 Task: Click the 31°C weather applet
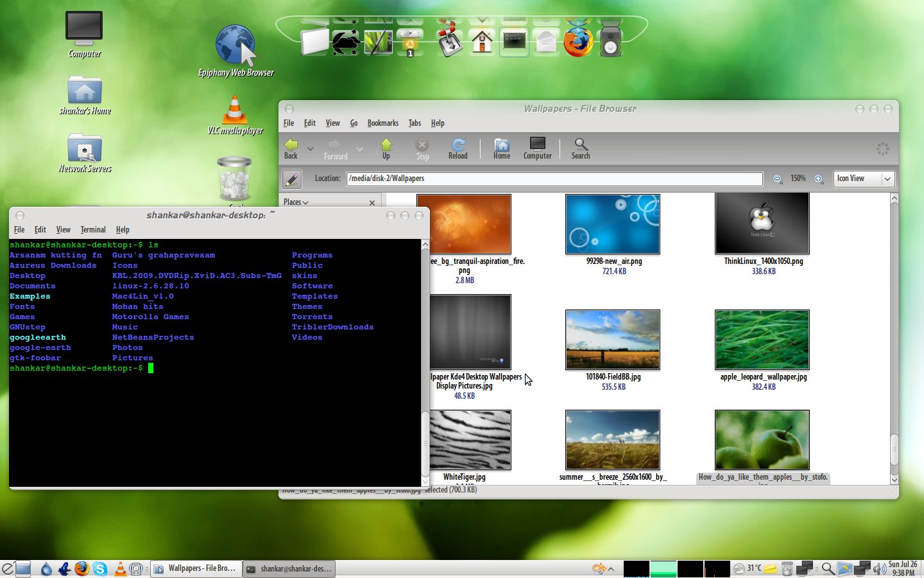click(x=748, y=568)
